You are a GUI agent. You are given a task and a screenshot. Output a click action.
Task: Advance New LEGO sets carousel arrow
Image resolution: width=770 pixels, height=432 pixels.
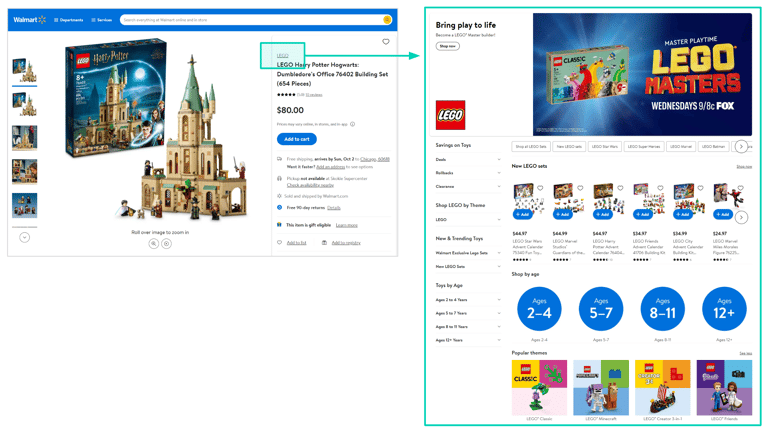(742, 217)
